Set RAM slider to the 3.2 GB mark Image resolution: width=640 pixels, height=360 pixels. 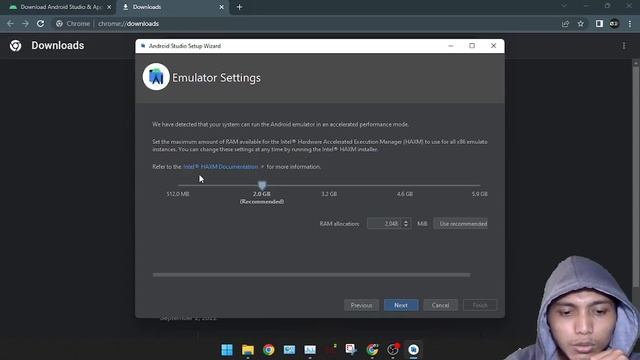click(329, 186)
